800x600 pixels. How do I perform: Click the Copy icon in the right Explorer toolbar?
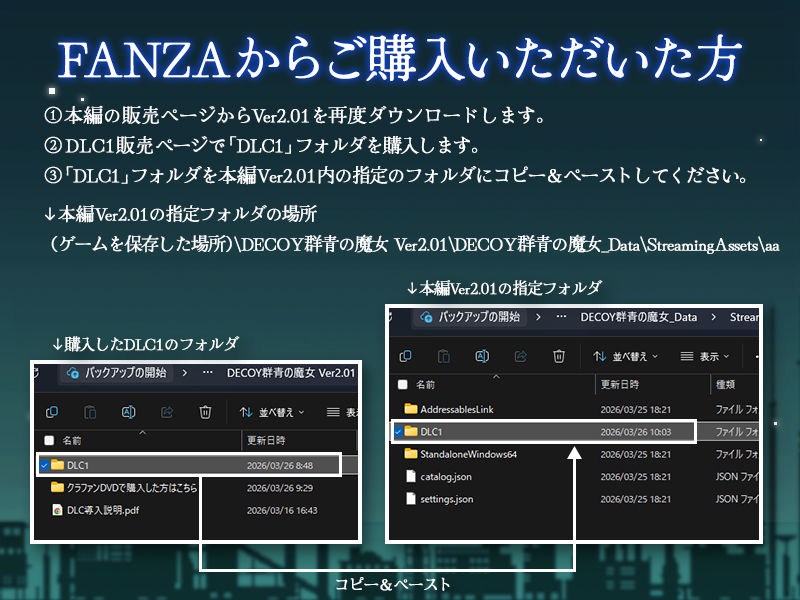click(x=406, y=356)
